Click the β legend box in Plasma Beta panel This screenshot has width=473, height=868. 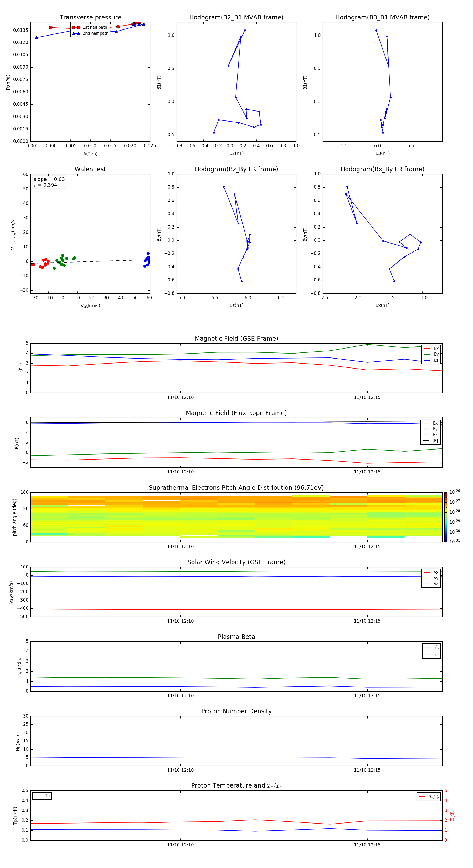tap(431, 651)
